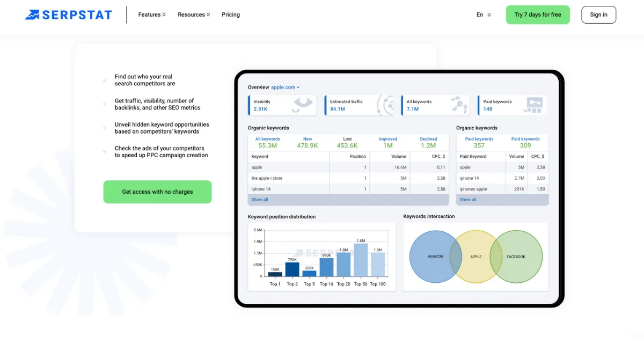Open the Pricing menu item
The width and height of the screenshot is (644, 337).
point(231,14)
